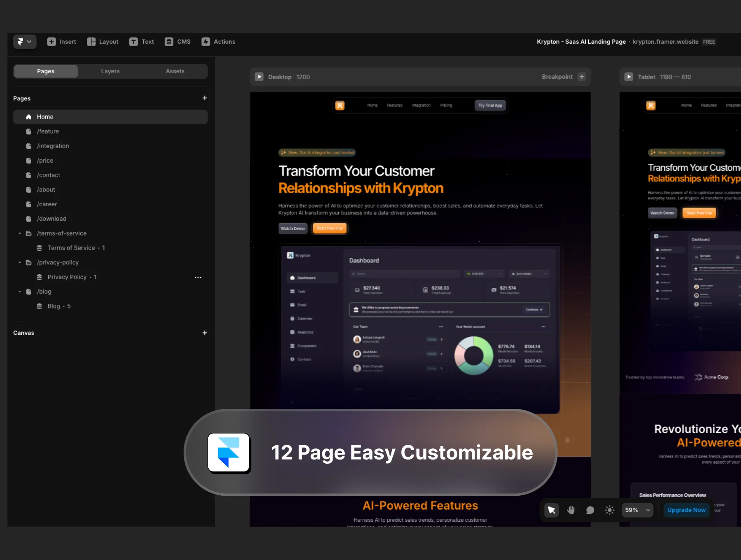Switch to the Layers tab
Viewport: 741px width, 560px height.
[110, 71]
